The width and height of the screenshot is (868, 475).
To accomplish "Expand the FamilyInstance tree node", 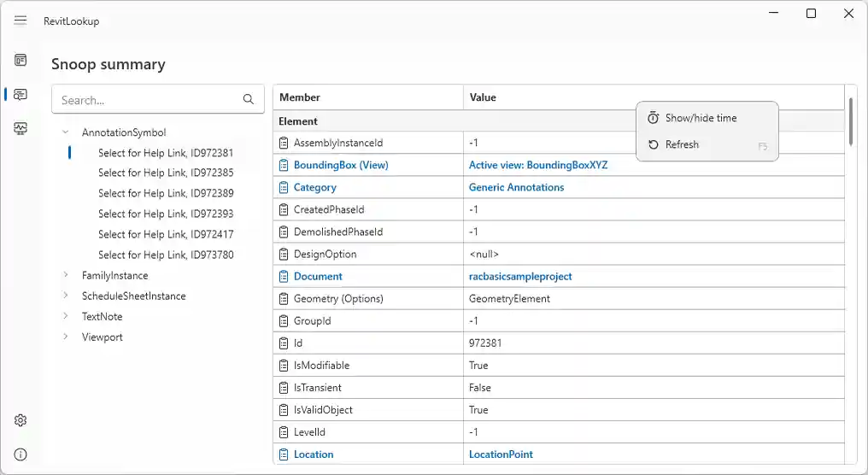I will coord(66,275).
